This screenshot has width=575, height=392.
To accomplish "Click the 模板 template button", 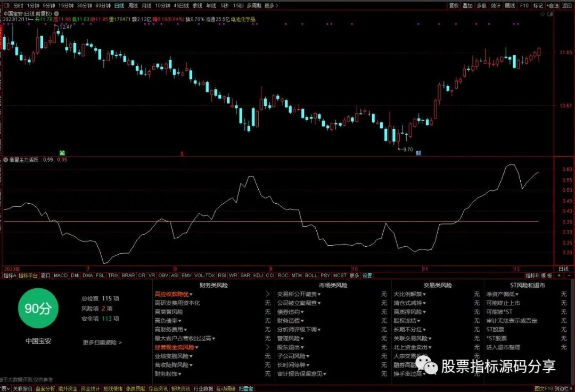I will click(547, 276).
